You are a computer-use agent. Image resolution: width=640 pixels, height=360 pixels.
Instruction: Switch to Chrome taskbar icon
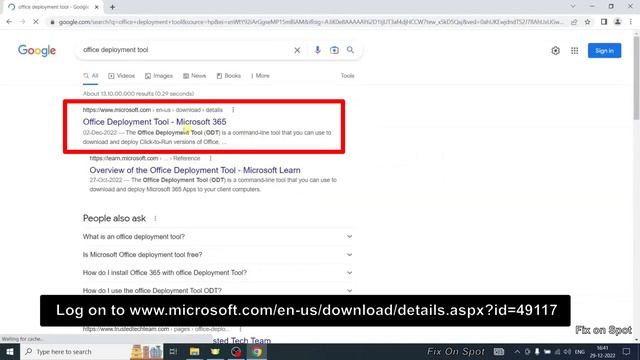[257, 351]
